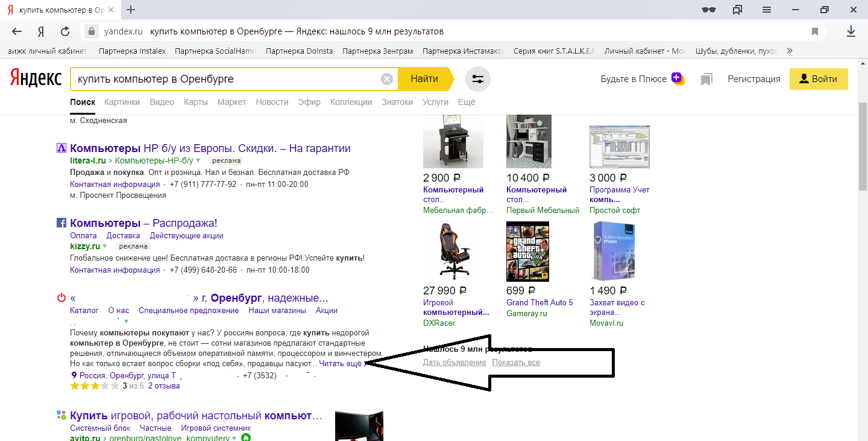The width and height of the screenshot is (868, 441).
Task: Click the Yandex Plus badge icon
Action: (x=678, y=78)
